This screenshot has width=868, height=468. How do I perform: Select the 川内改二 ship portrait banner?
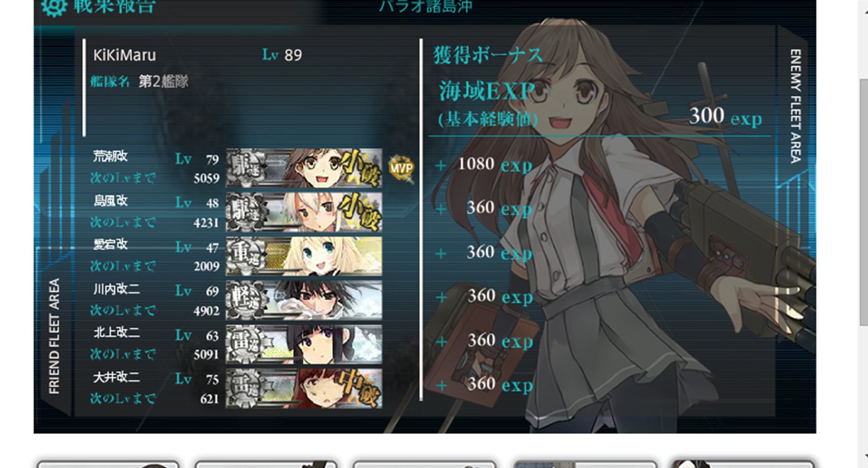coord(304,300)
